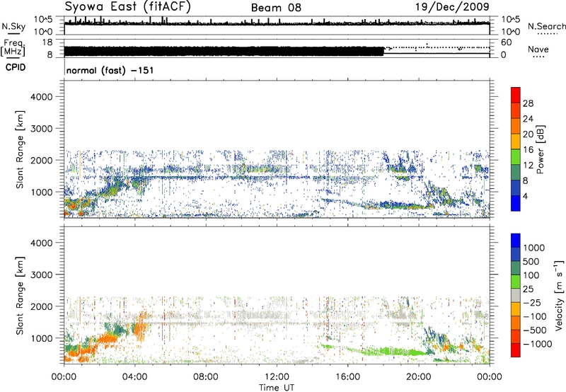566x392 pixels.
Task: Click the date '19/Dec/2009'
Action: [452, 6]
